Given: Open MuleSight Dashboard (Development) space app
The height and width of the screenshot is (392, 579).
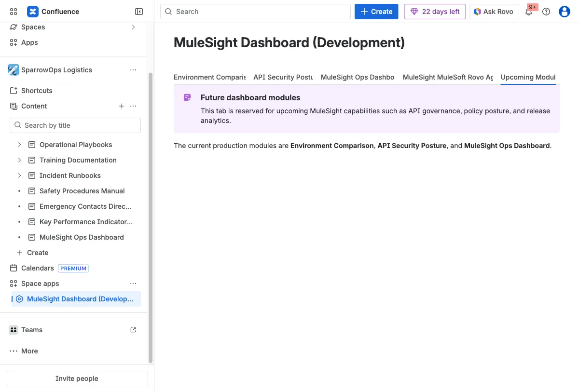Looking at the screenshot, I should [76, 299].
